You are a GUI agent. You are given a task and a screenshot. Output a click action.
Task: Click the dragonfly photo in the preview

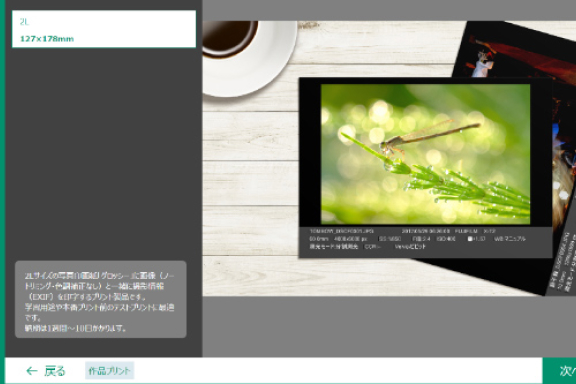pyautogui.click(x=425, y=154)
